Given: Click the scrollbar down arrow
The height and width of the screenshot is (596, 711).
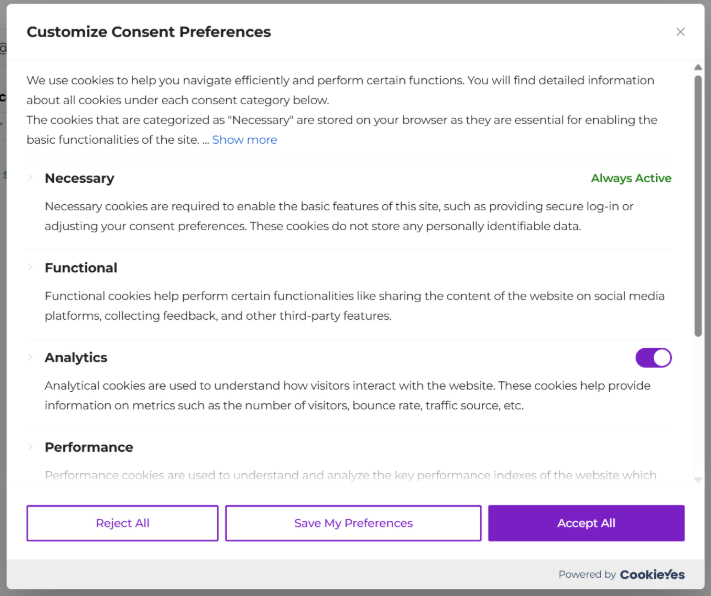Looking at the screenshot, I should (x=698, y=480).
